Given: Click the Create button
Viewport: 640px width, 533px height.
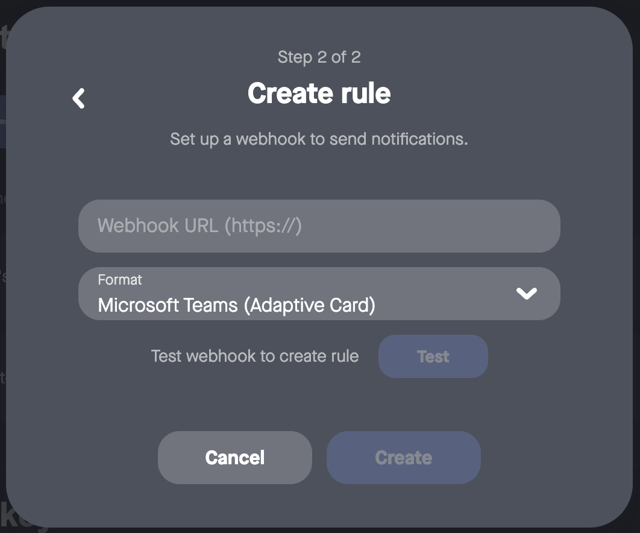Looking at the screenshot, I should click(403, 458).
